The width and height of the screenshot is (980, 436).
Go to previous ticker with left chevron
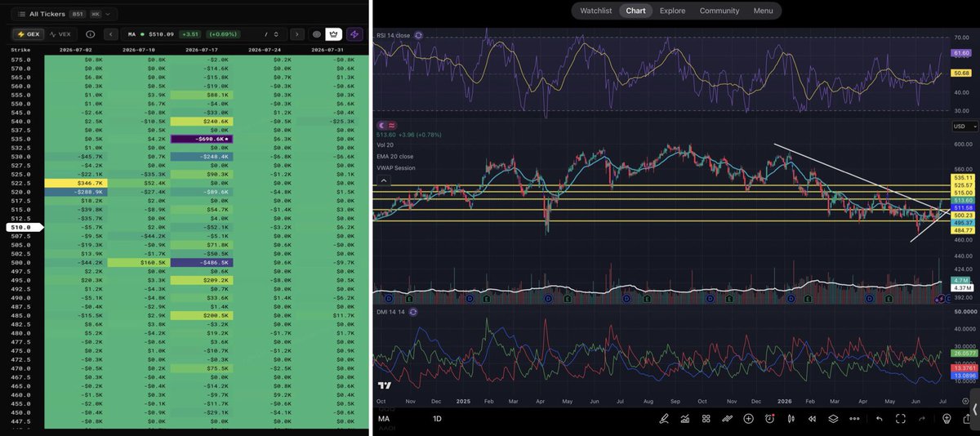click(x=111, y=34)
